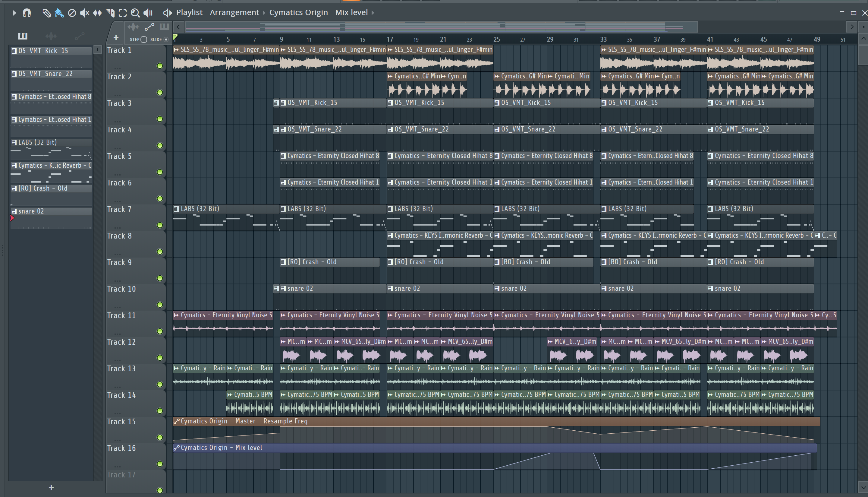868x497 pixels.
Task: Click bar 33 on the timeline ruler
Action: (603, 39)
